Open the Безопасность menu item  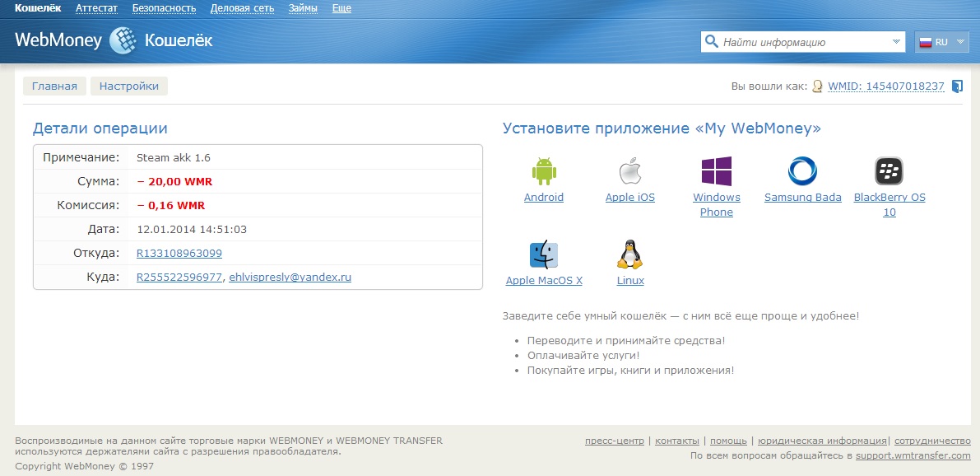click(164, 8)
